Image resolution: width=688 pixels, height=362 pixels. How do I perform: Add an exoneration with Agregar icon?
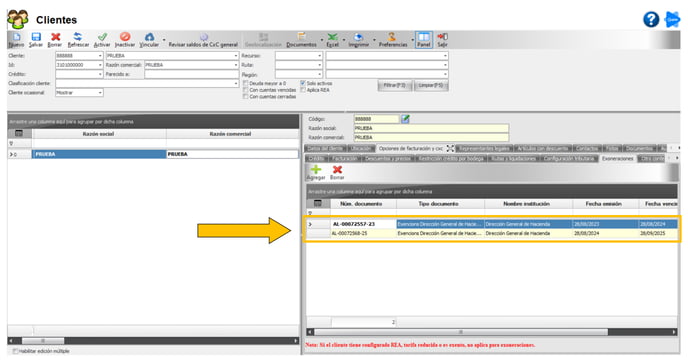(x=316, y=172)
